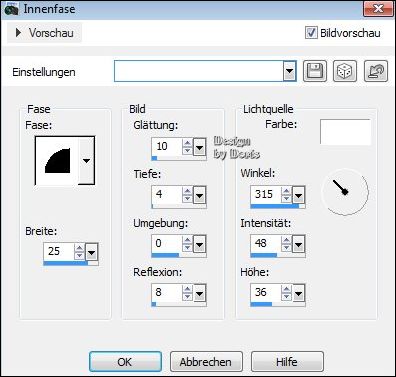The width and height of the screenshot is (396, 377).
Task: Click the Lichtquelle Farbe color swatch
Action: (345, 132)
